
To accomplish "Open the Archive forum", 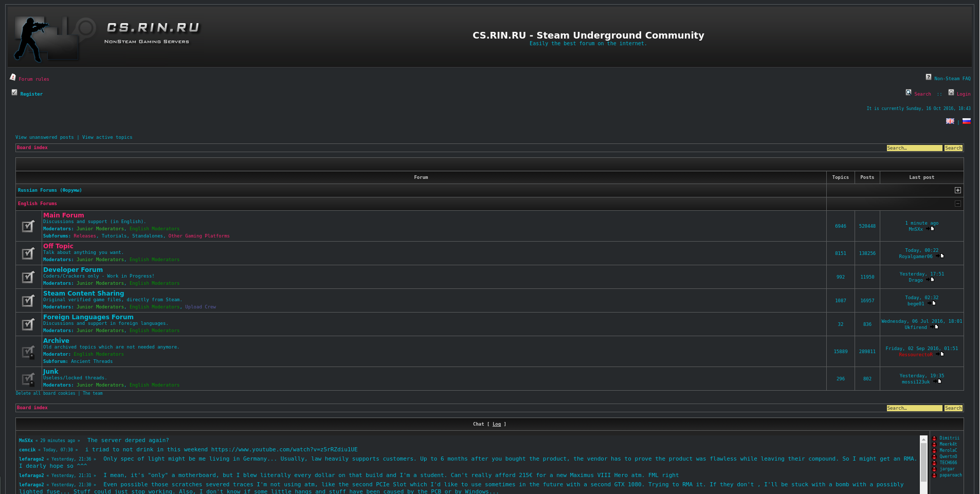I will [56, 341].
